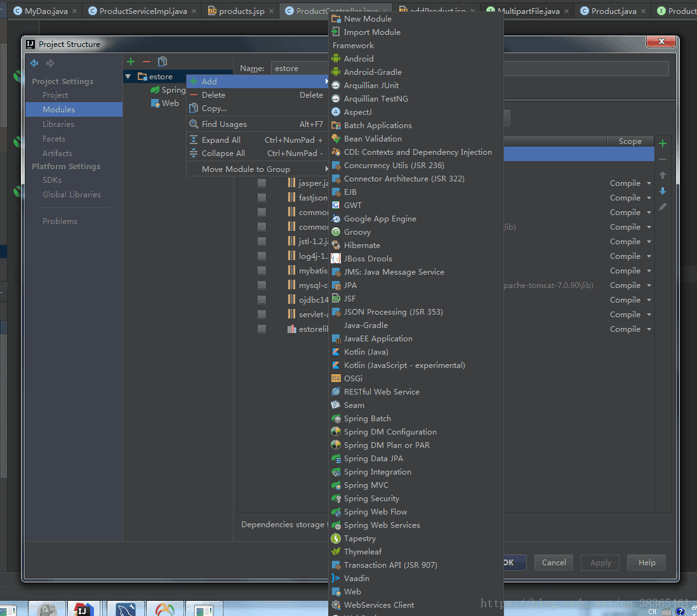Choose New Module from Add submenu

click(x=416, y=18)
